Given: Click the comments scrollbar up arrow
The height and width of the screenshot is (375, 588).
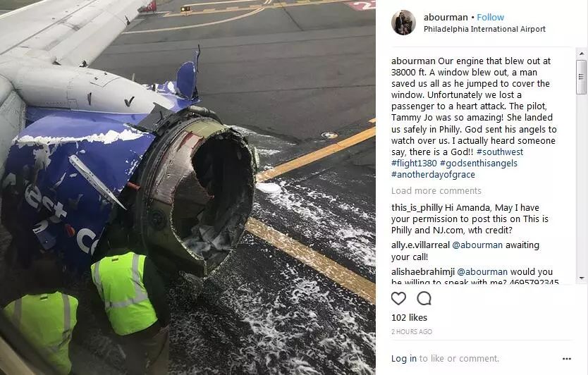Looking at the screenshot, I should coord(582,54).
